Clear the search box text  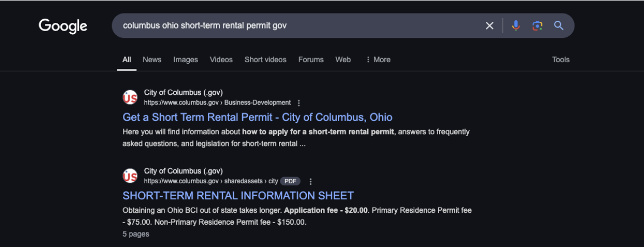click(x=489, y=26)
